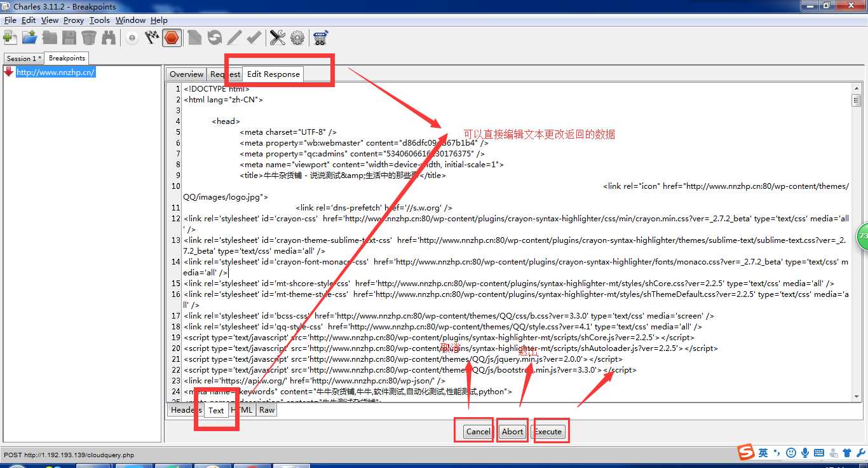
Task: Toggle recording with the round record button
Action: 132,38
